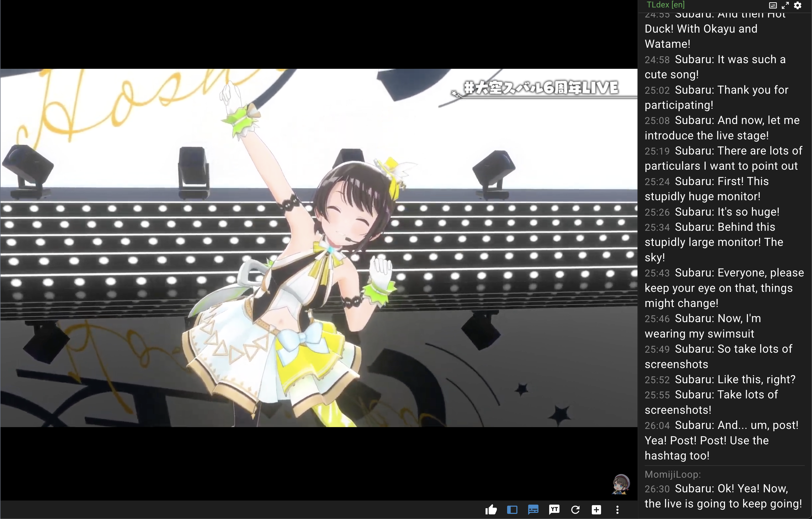Click the TLdex [en] language label
Screen dimensions: 812x519
665,5
